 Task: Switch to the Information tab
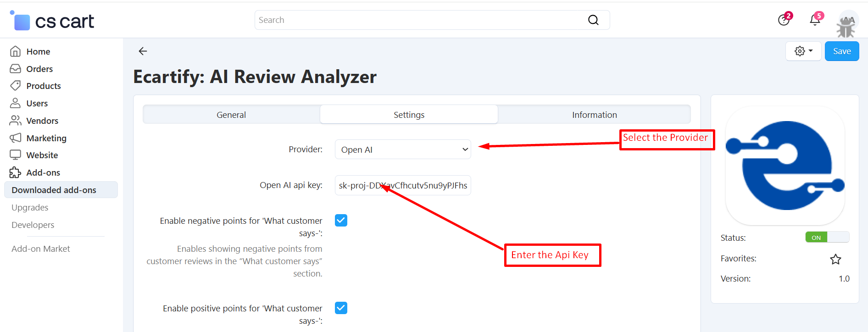click(594, 115)
